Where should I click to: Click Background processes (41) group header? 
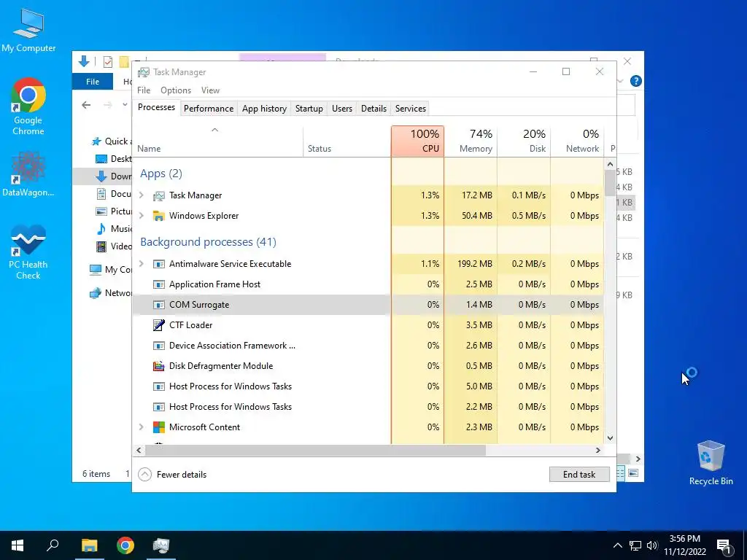point(208,242)
